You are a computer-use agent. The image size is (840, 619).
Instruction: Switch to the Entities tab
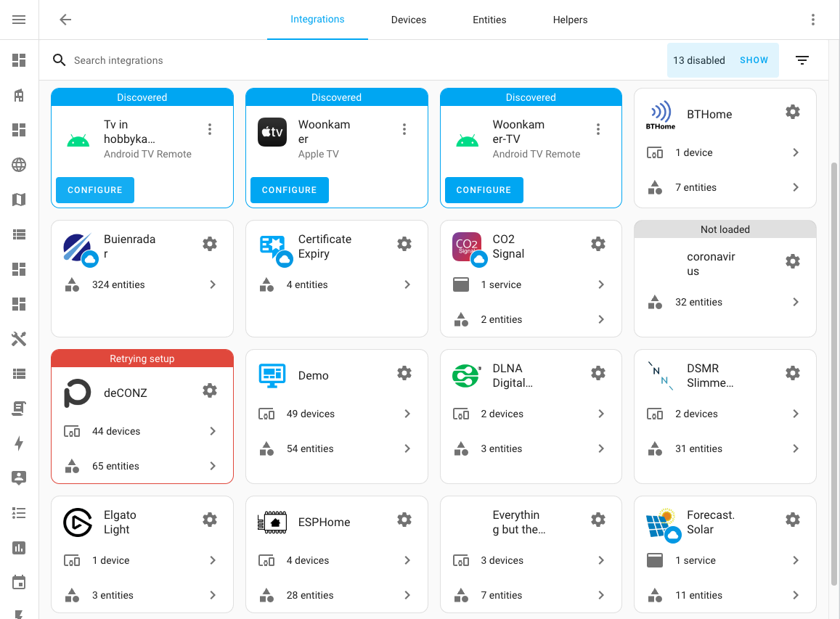coord(489,20)
